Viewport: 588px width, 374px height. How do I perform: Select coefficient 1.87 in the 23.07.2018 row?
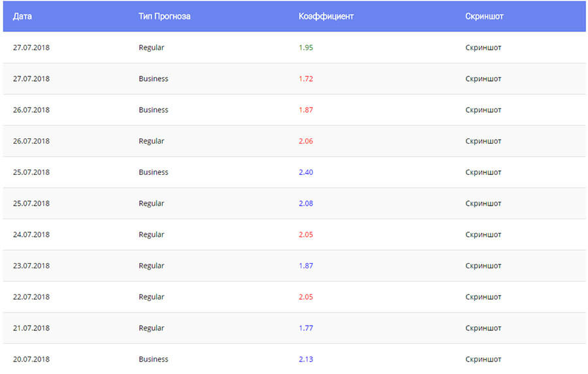[306, 265]
